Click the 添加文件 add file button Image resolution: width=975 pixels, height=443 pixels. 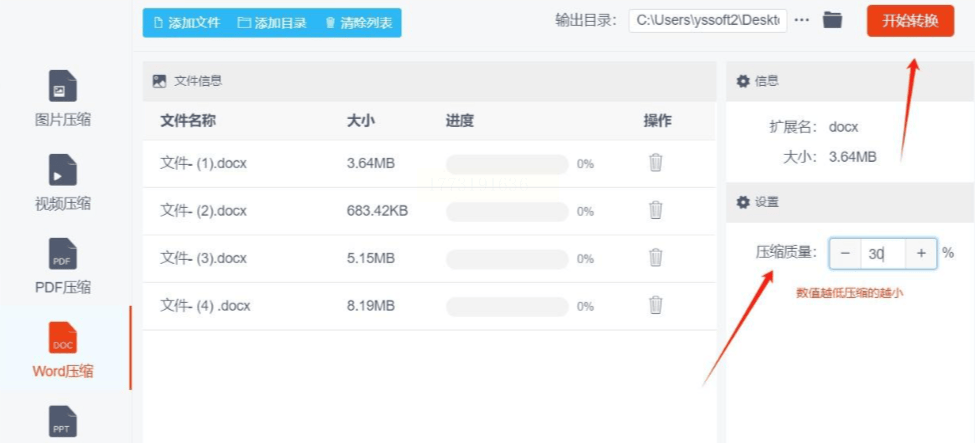[x=187, y=22]
